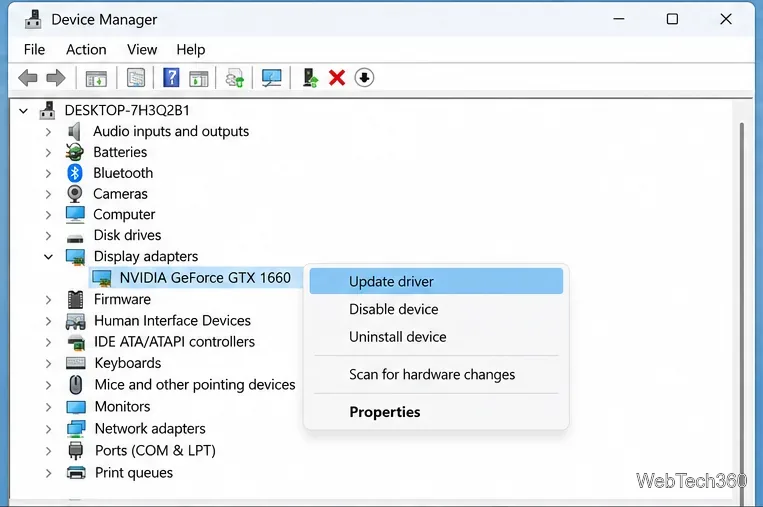763x507 pixels.
Task: Open the Action menu
Action: (x=86, y=50)
